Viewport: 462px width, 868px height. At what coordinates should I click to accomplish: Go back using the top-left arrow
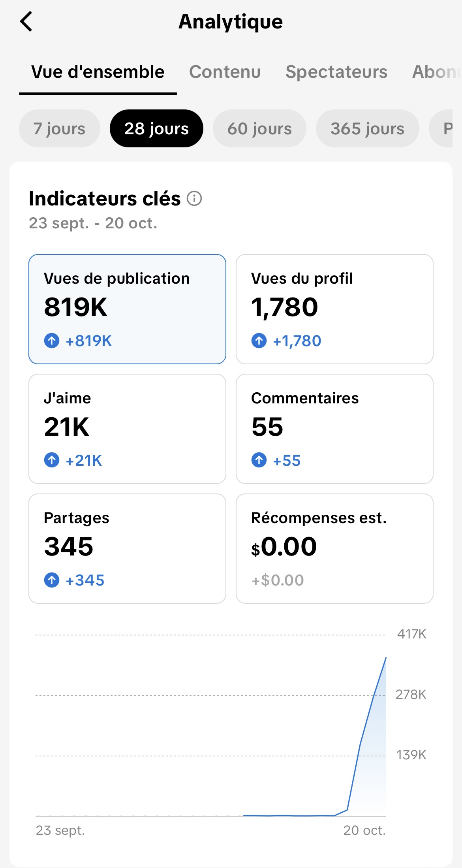click(x=26, y=21)
